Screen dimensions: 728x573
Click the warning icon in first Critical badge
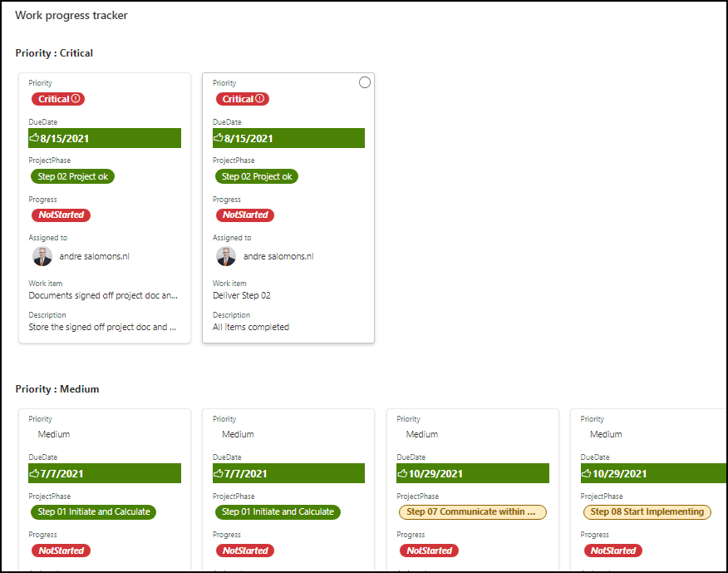76,98
